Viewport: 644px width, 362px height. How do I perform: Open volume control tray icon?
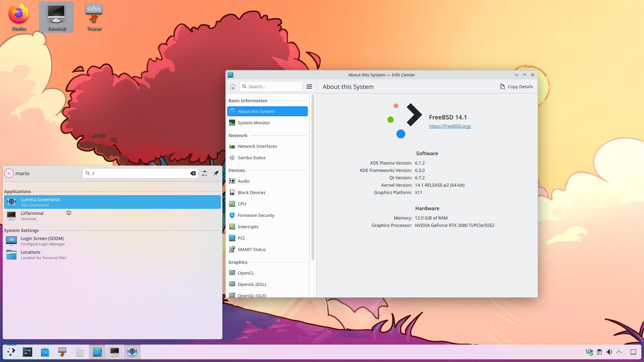[x=609, y=352]
